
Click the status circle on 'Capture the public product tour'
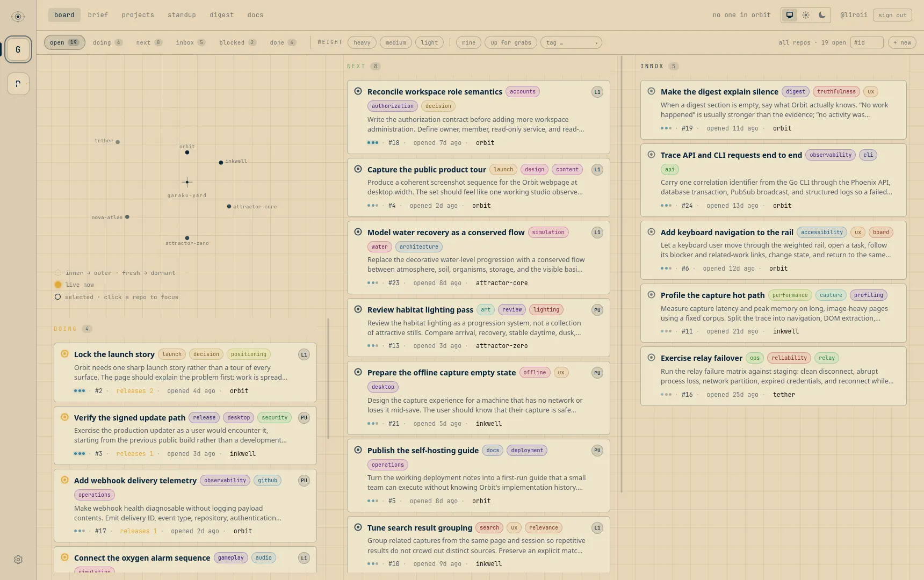pos(358,169)
